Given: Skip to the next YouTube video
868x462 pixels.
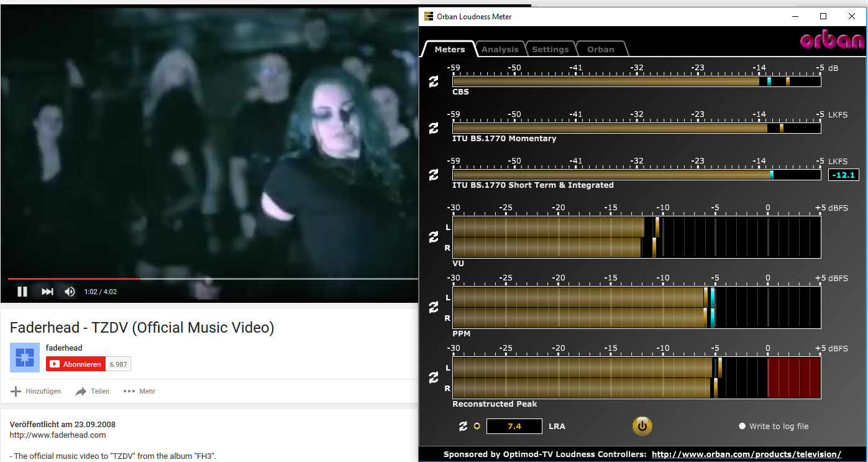Looking at the screenshot, I should pyautogui.click(x=47, y=291).
